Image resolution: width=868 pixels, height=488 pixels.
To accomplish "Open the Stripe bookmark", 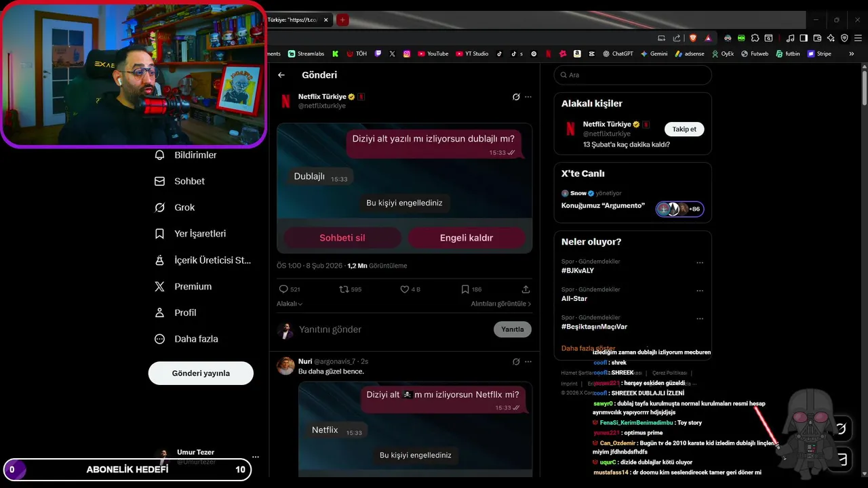I will pyautogui.click(x=819, y=54).
